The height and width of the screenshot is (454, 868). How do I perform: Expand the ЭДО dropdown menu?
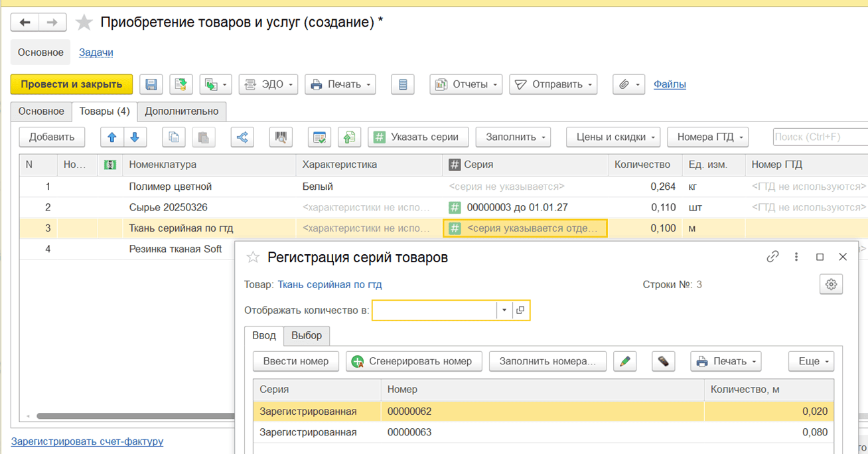pos(269,84)
